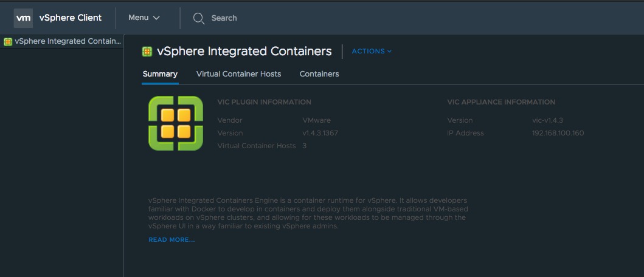Expand the ACTIONS dropdown
The height and width of the screenshot is (277, 644).
pyautogui.click(x=372, y=51)
